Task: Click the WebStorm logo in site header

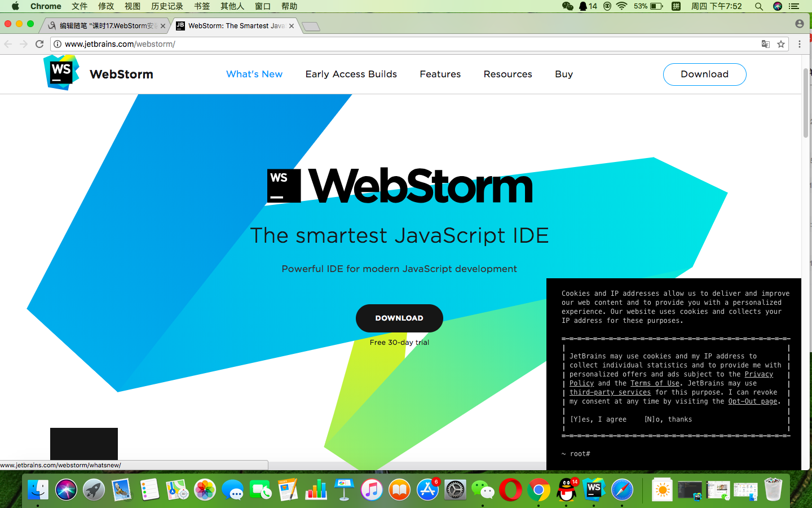Action: [x=99, y=74]
